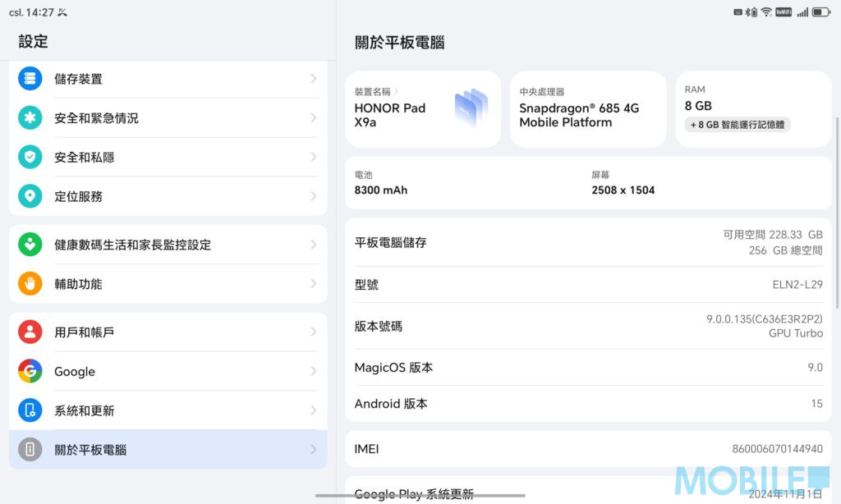The height and width of the screenshot is (504, 841).
Task: Tap the + 8 GB 智能運行記憶體 badge
Action: 738,125
